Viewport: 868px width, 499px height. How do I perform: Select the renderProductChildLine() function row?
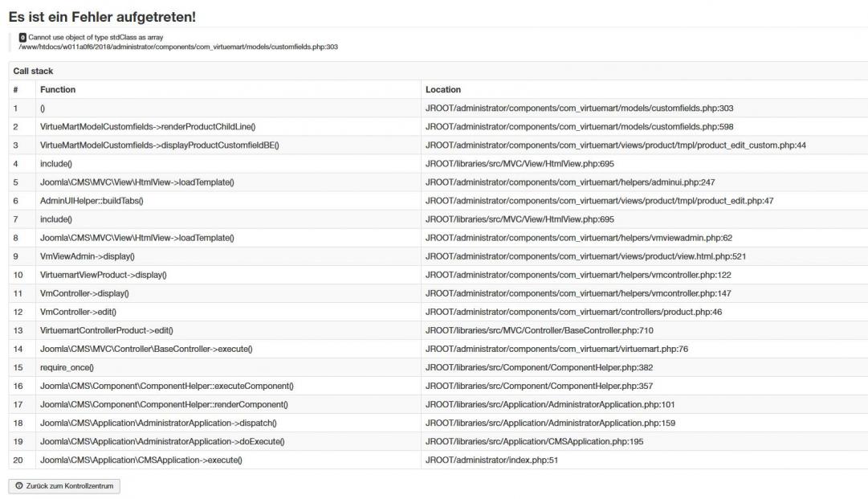(x=148, y=127)
